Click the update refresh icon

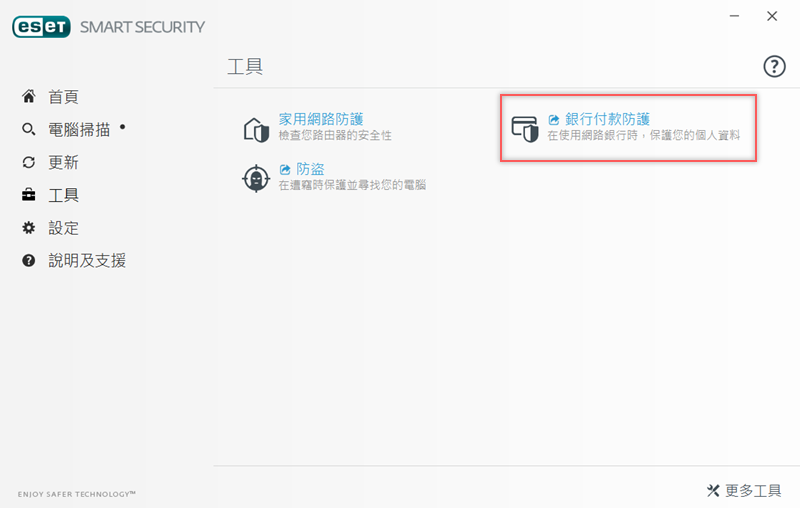(29, 163)
